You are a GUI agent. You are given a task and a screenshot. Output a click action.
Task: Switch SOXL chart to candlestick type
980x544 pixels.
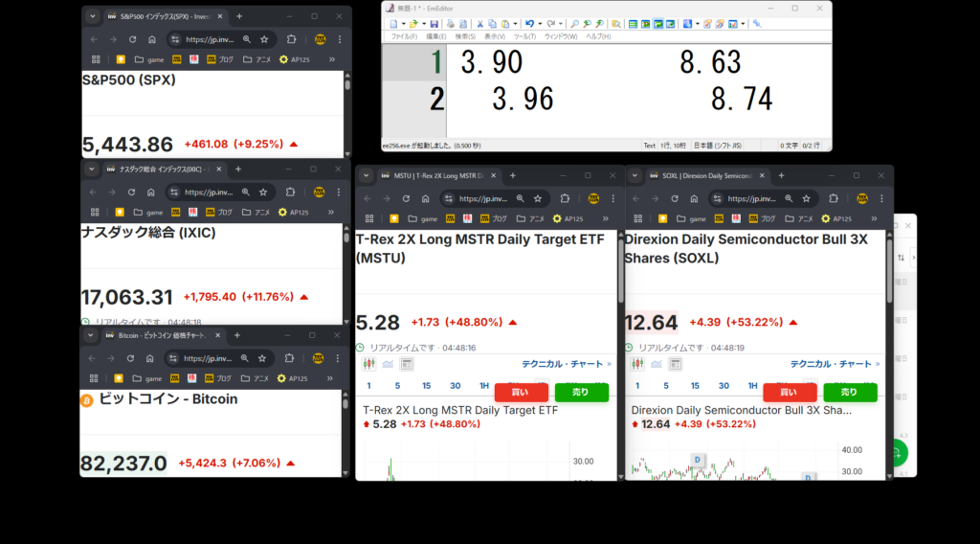pyautogui.click(x=637, y=364)
